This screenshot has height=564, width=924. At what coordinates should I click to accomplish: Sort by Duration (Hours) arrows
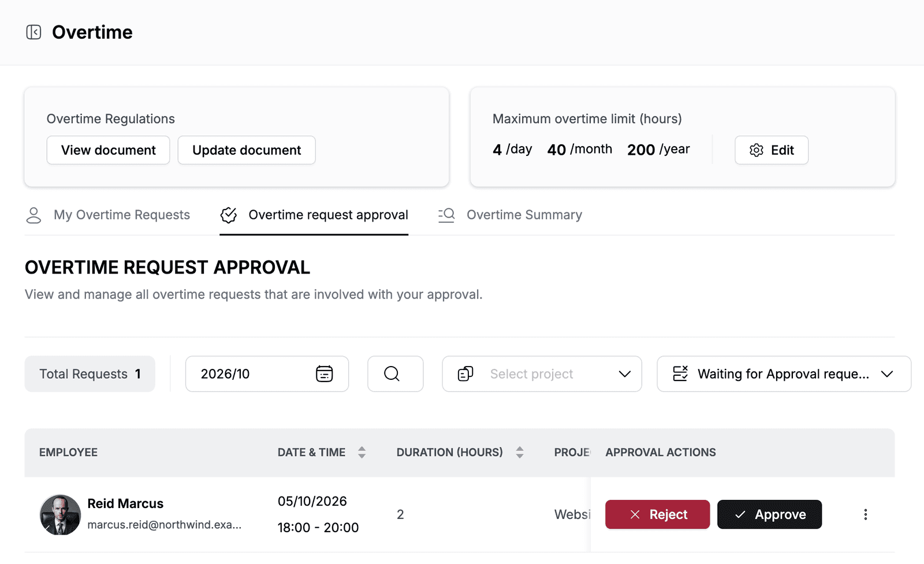520,453
